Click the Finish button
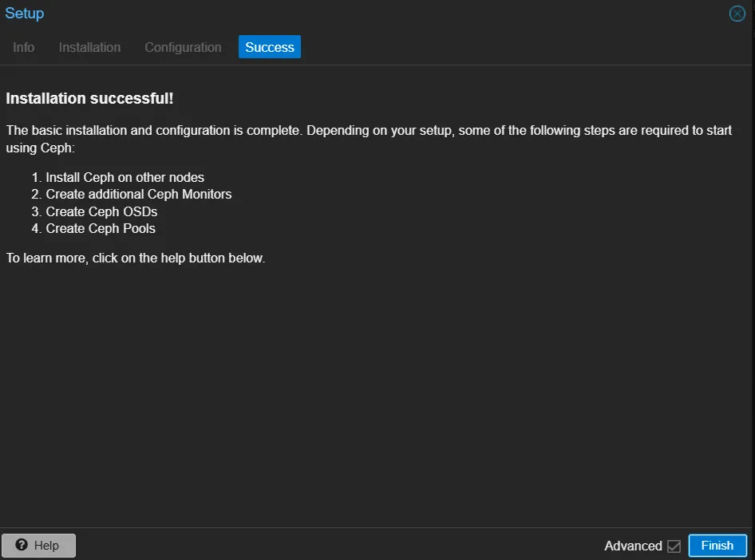 [x=717, y=545]
